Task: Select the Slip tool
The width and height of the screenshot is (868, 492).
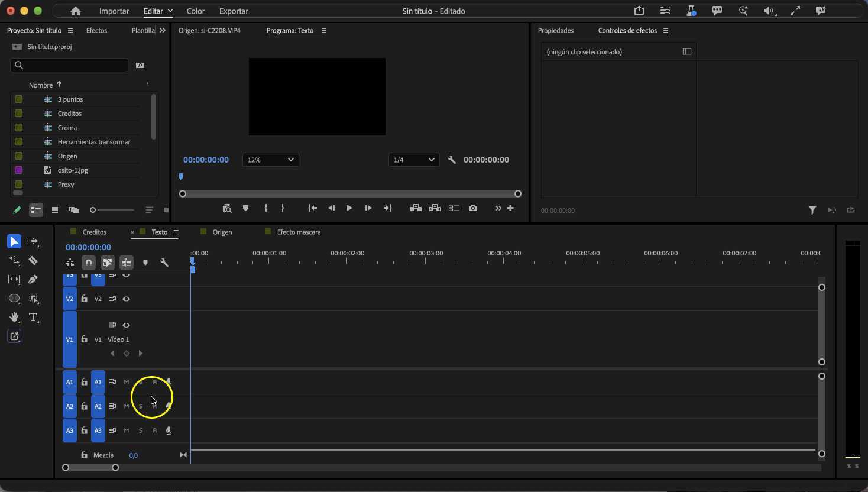Action: tap(14, 279)
